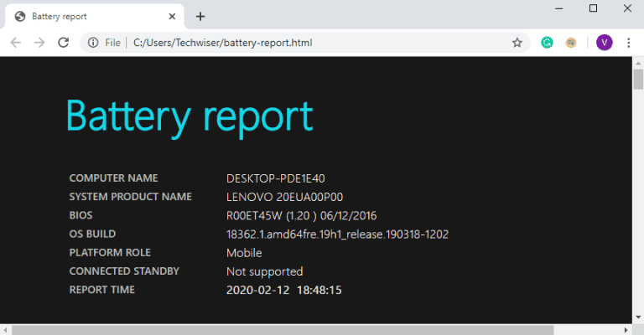
Task: Select the Mobile platform role value
Action: click(x=244, y=253)
